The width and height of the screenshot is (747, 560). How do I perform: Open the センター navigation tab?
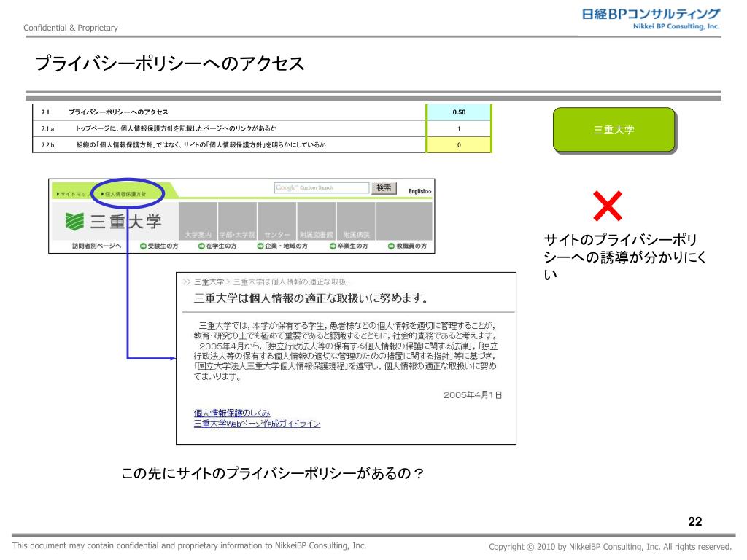(x=276, y=222)
